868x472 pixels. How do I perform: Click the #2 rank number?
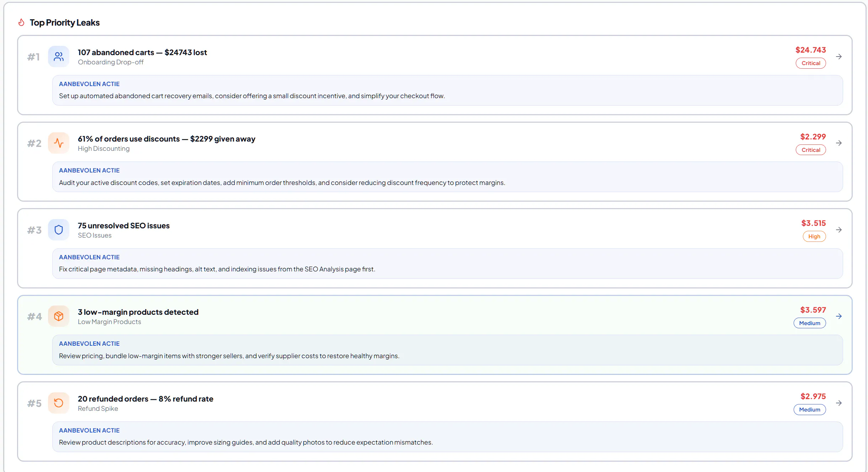tap(35, 143)
